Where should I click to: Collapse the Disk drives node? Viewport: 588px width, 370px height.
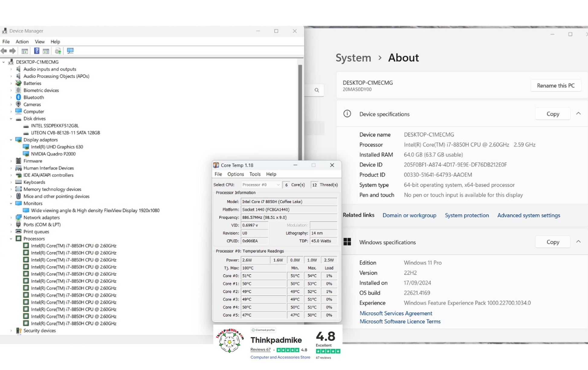tap(11, 119)
